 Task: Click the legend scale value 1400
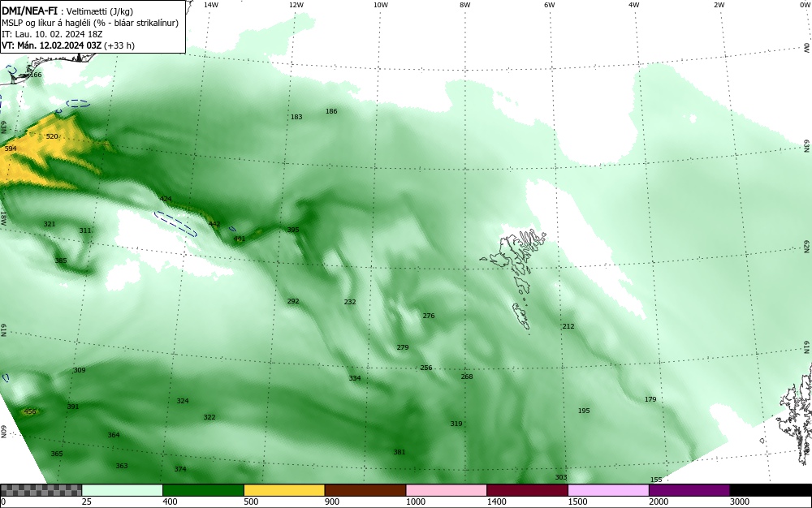pos(497,502)
